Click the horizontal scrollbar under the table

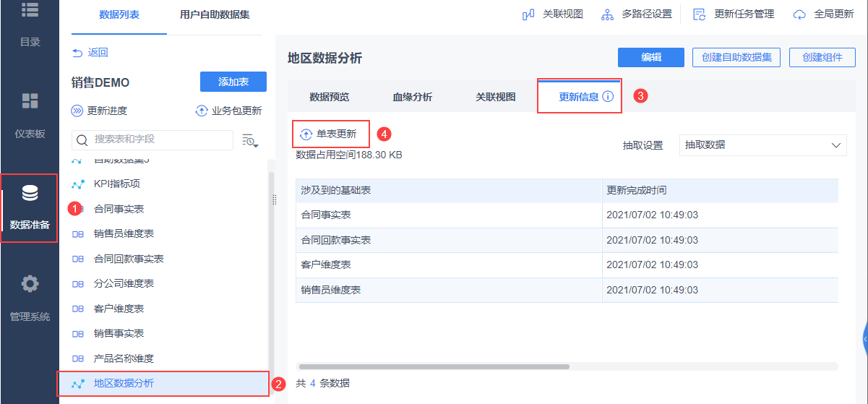[x=434, y=367]
